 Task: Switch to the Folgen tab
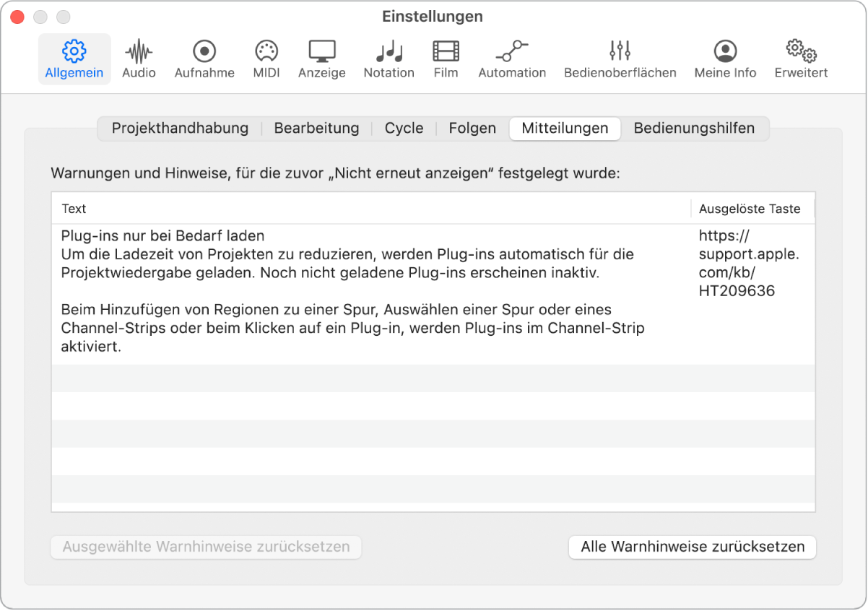(x=472, y=129)
